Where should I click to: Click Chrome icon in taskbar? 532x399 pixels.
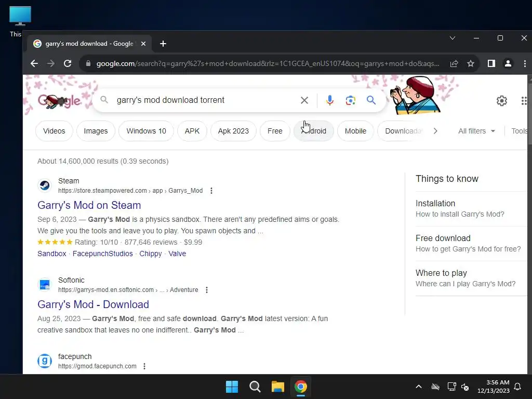pos(301,387)
